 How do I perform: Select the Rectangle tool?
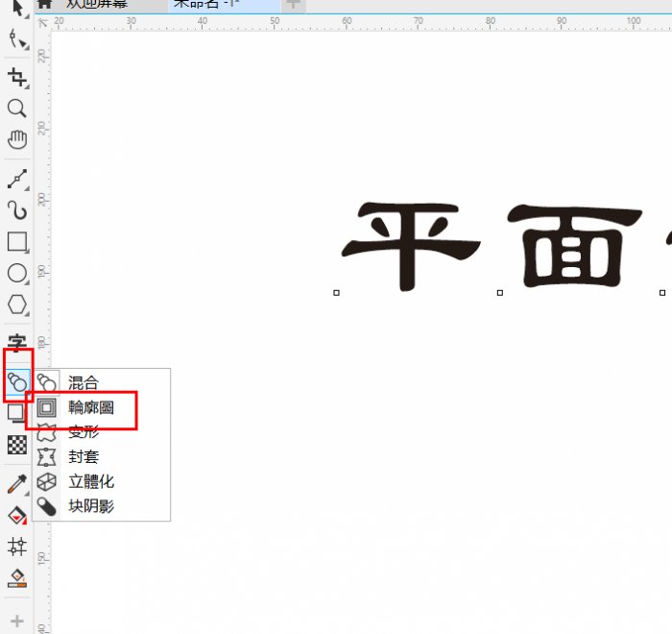click(16, 242)
